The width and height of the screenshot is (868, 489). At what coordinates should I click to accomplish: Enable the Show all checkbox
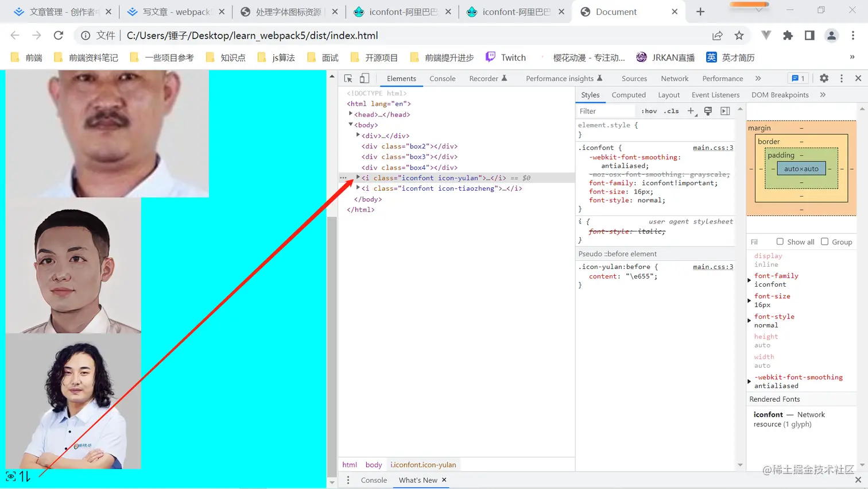pos(780,241)
